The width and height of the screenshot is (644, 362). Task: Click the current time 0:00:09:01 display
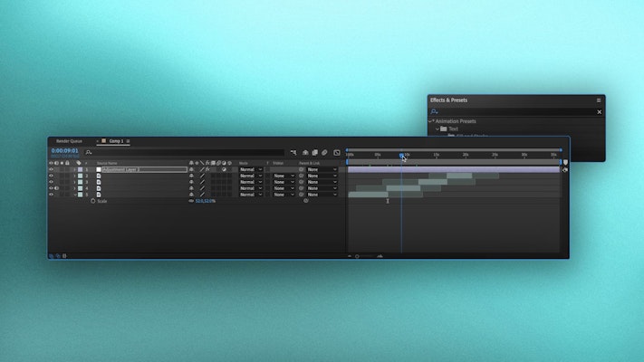click(64, 150)
